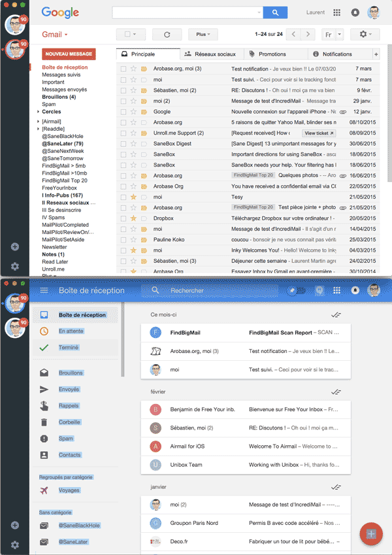Screen dimensions: 392x555
Task: Click the Gmail search magnifier button
Action: click(275, 12)
